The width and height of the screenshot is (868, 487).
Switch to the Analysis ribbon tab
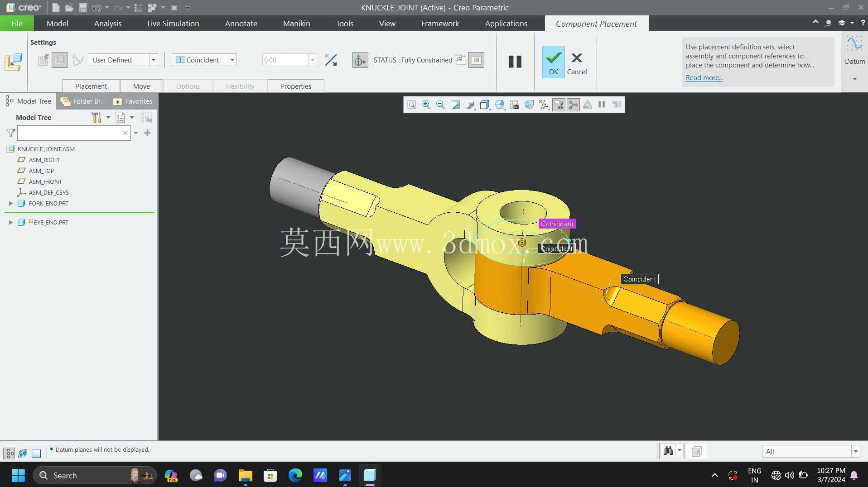(108, 24)
